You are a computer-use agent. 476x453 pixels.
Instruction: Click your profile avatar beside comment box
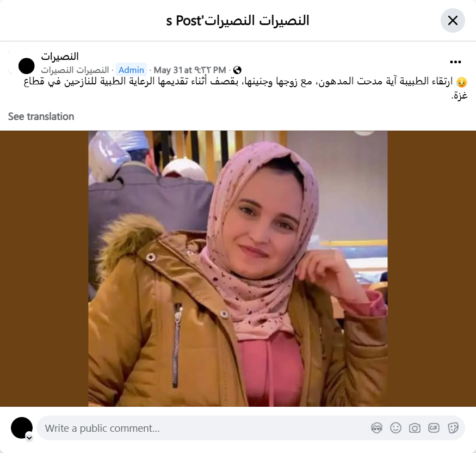click(22, 428)
